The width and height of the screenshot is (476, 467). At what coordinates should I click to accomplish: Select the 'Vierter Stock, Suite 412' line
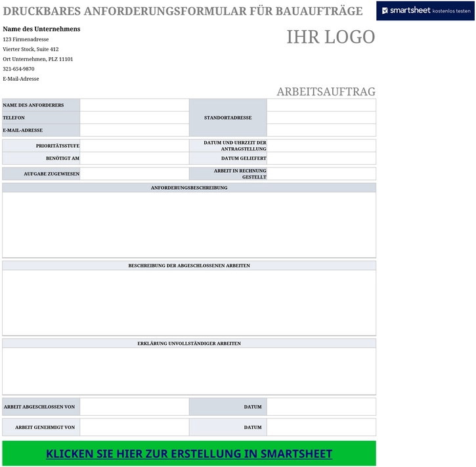coord(31,49)
